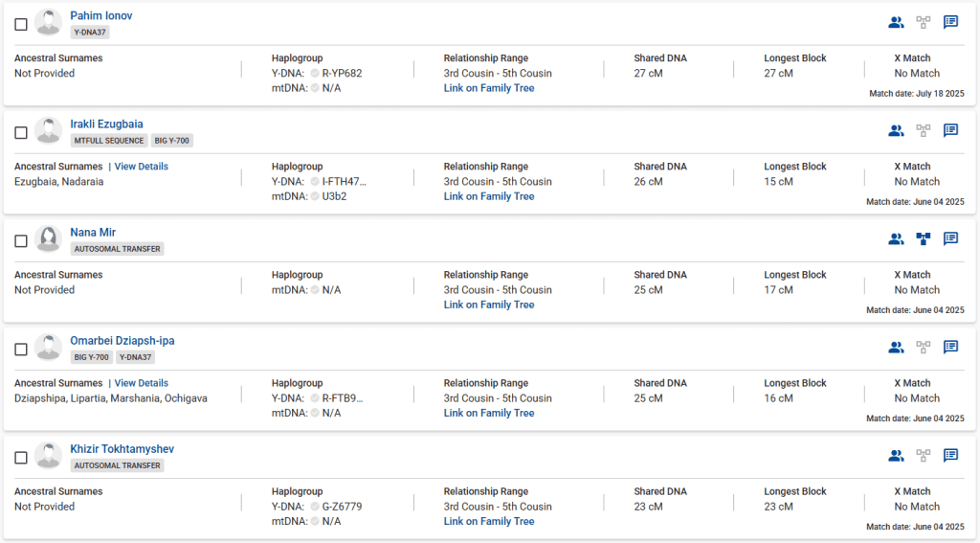
Task: Open notes icon for Pahim Ionov
Action: pos(951,22)
